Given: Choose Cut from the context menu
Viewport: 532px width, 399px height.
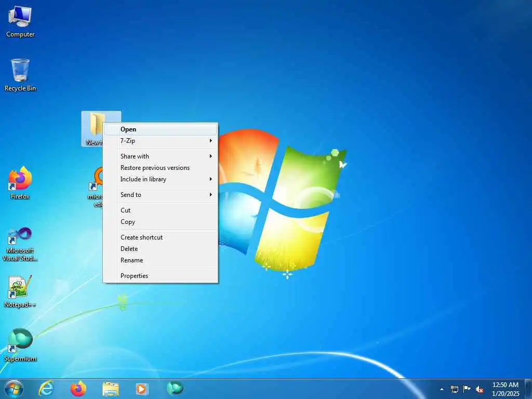Looking at the screenshot, I should click(160, 210).
